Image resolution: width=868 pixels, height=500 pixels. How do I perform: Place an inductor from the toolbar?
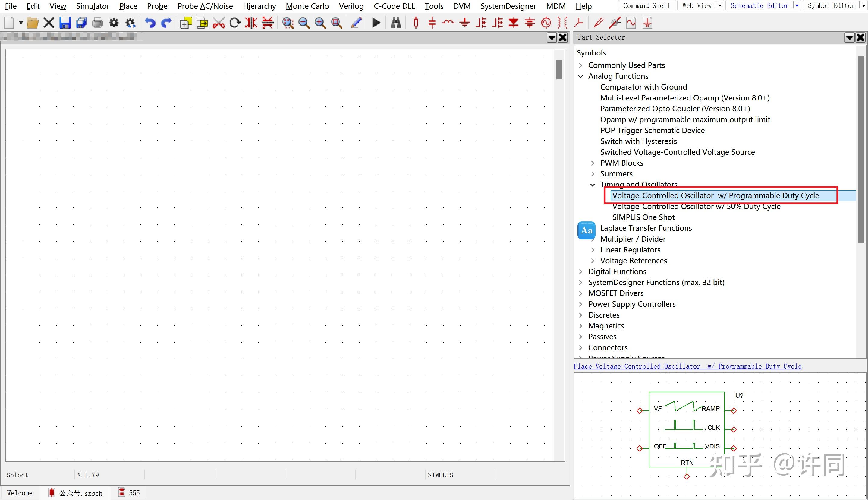tap(448, 23)
